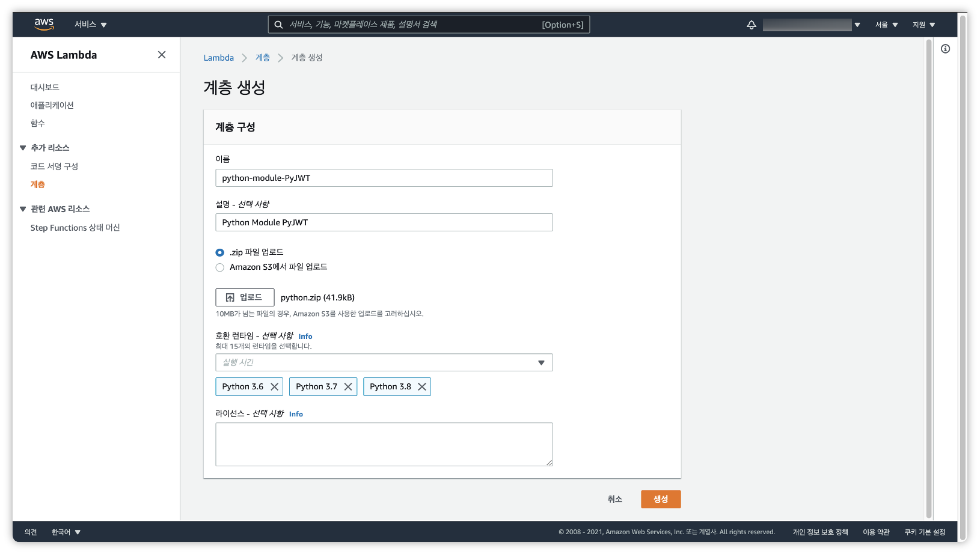980x554 pixels.
Task: Go to Lambda breadcrumb link
Action: coord(219,58)
